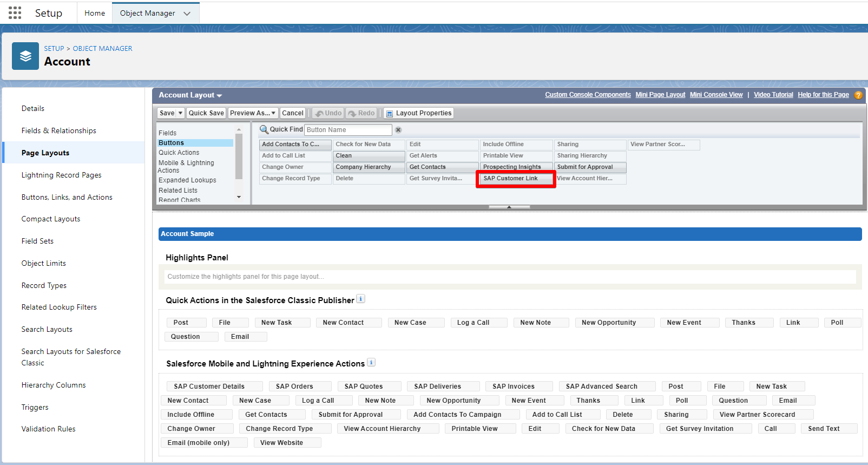Select Related Lists palette category
Screen dimensions: 868x465
tap(178, 191)
